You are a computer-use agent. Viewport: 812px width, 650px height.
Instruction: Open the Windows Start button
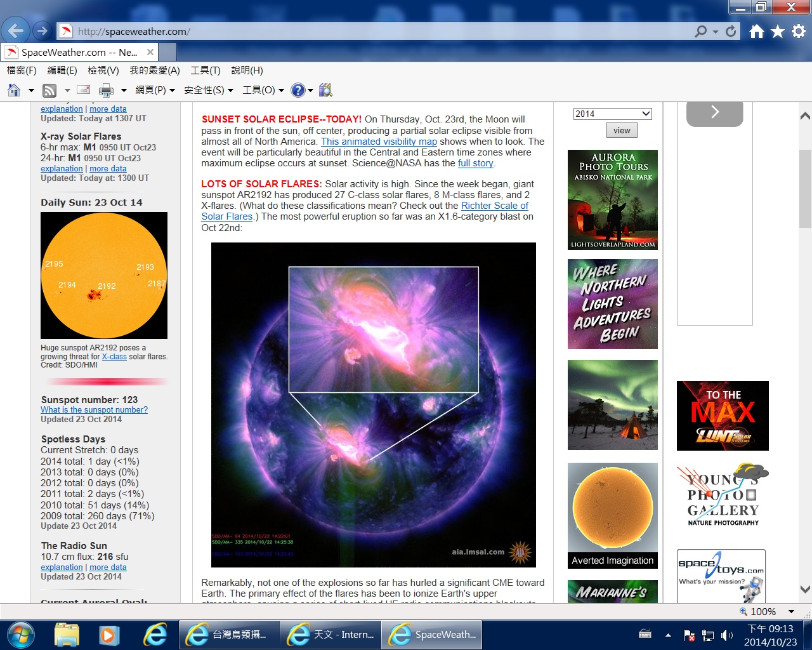coord(20,634)
